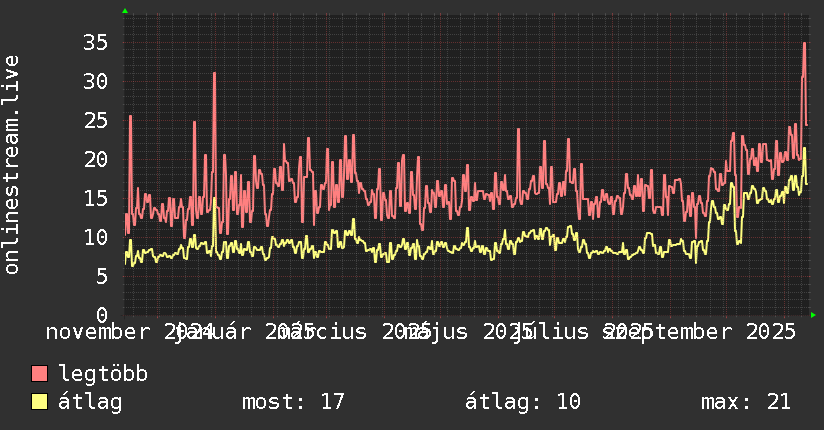
Task: Click the y-axis label 20
Action: [96, 159]
